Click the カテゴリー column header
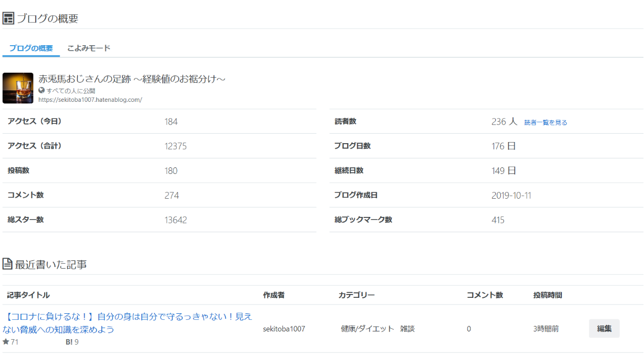The height and width of the screenshot is (354, 644). click(x=356, y=295)
